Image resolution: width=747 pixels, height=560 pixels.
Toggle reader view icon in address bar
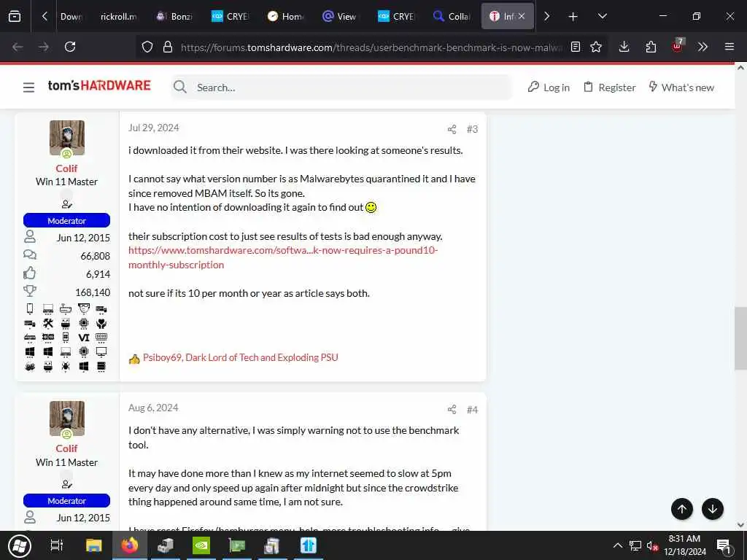tap(576, 47)
